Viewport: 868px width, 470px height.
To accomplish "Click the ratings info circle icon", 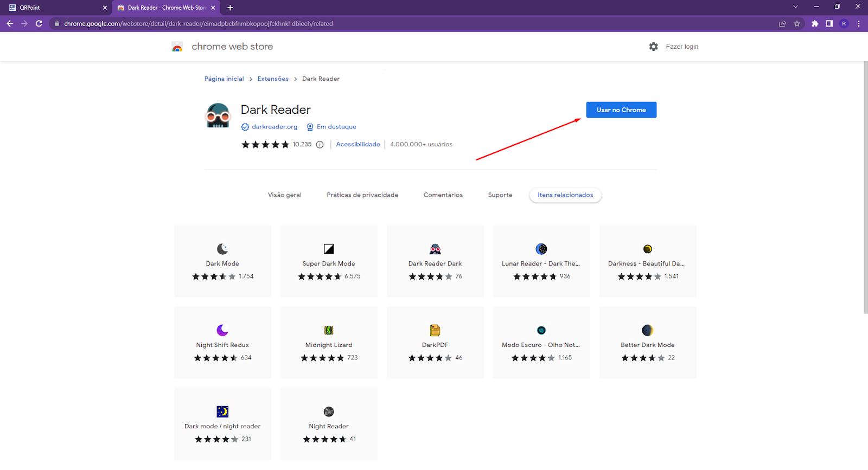I will [320, 145].
